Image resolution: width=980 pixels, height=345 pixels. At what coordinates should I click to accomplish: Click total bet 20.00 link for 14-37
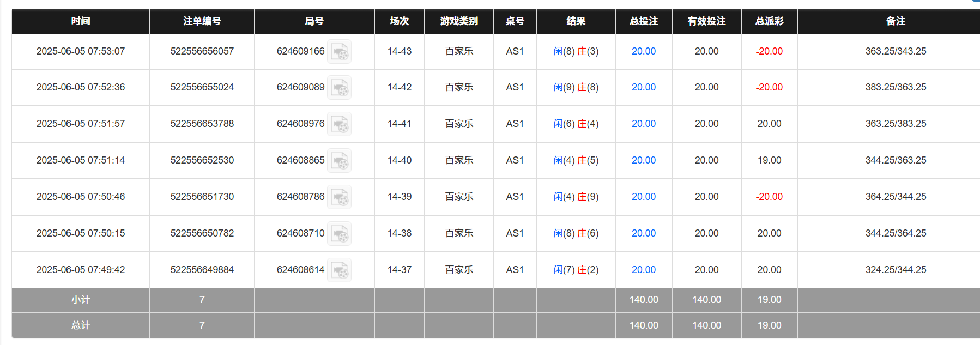click(x=643, y=270)
